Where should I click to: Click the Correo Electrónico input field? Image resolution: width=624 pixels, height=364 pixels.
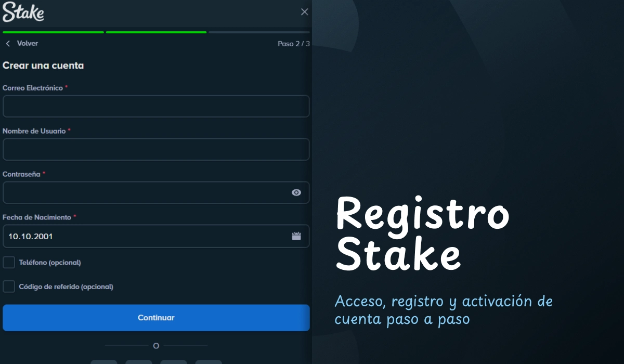(x=156, y=107)
